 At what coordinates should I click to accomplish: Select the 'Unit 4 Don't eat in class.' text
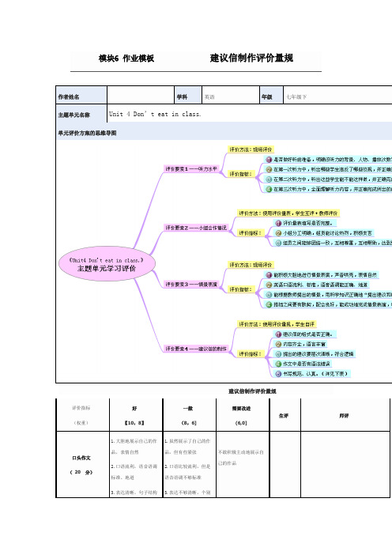pos(155,114)
